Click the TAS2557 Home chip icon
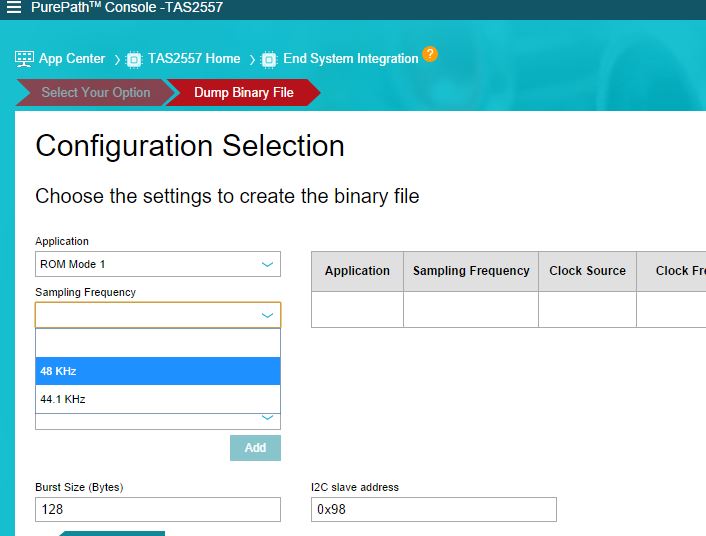The image size is (706, 536). (134, 59)
